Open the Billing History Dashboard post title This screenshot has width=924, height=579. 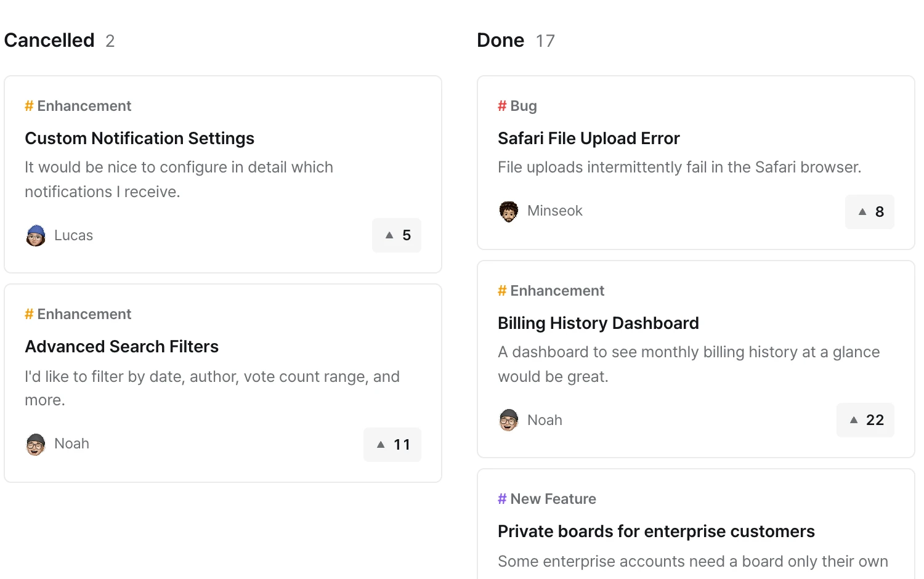pos(599,323)
